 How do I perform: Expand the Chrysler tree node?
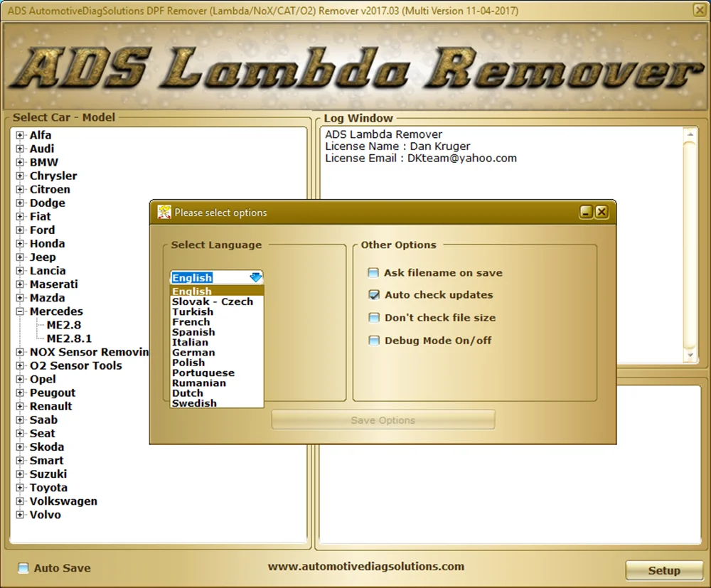tap(19, 176)
